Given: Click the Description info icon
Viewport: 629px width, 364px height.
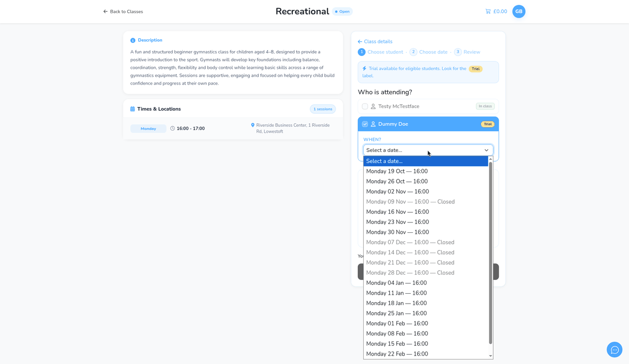Looking at the screenshot, I should coord(133,40).
